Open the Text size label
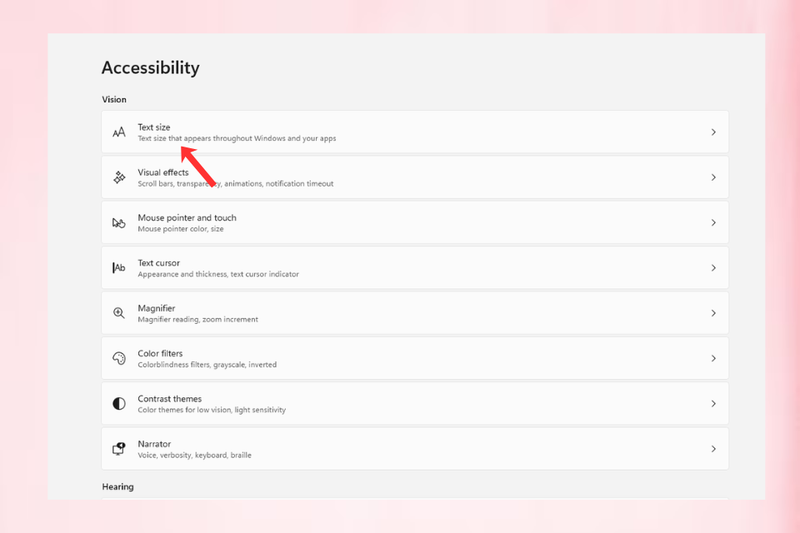The image size is (800, 533). 154,127
